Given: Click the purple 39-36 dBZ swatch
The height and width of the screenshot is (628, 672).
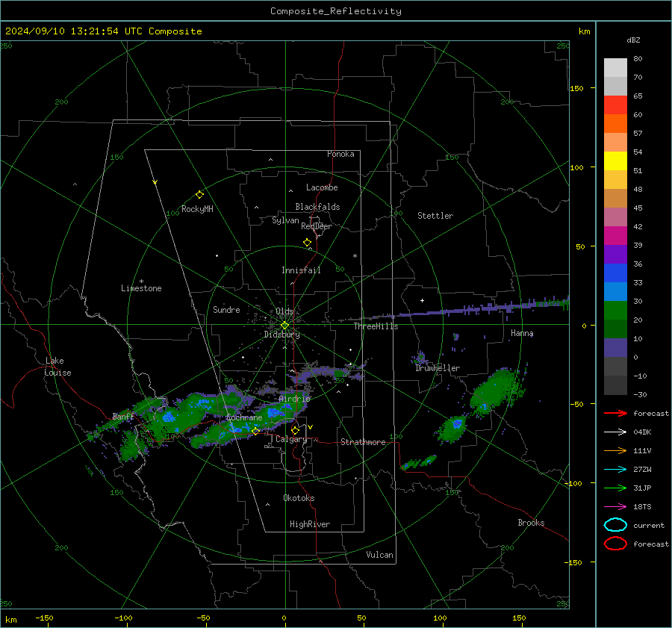Looking at the screenshot, I should [x=615, y=255].
